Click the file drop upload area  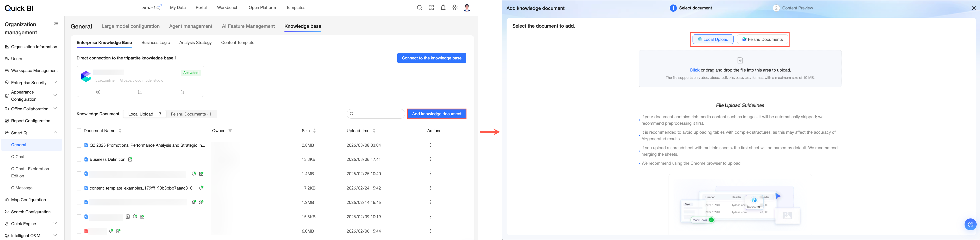pos(740,69)
